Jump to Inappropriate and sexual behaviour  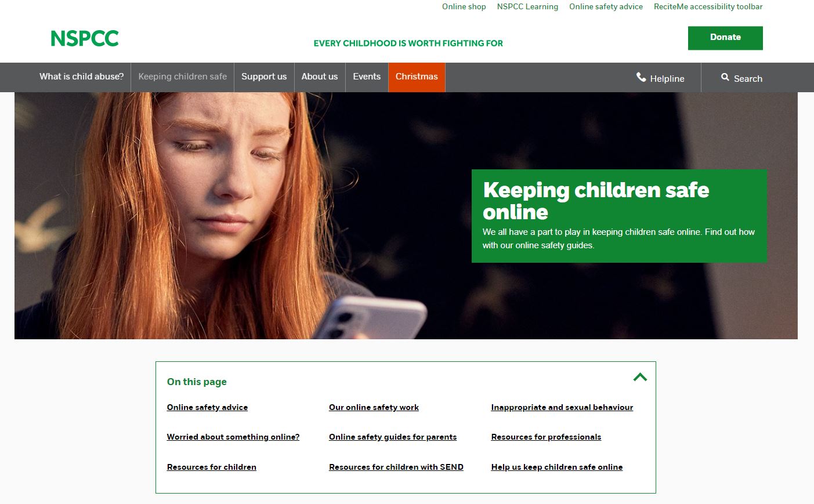[x=562, y=407]
